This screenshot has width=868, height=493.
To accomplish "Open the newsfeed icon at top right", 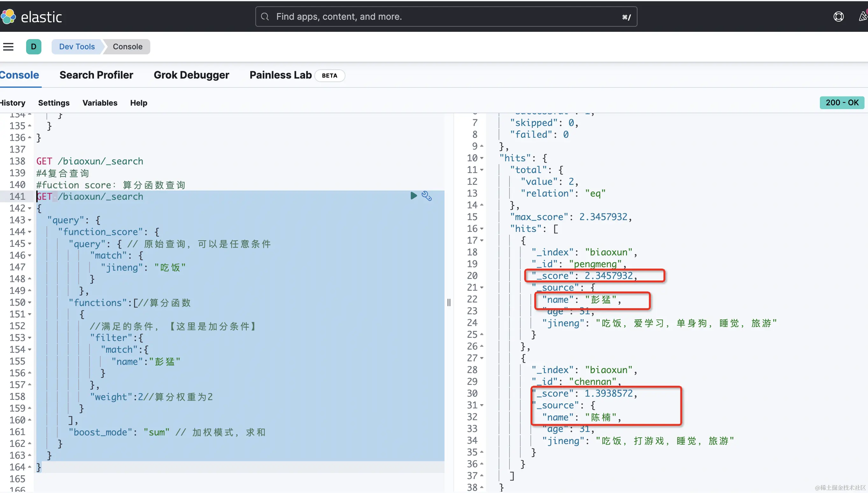I will pyautogui.click(x=863, y=17).
